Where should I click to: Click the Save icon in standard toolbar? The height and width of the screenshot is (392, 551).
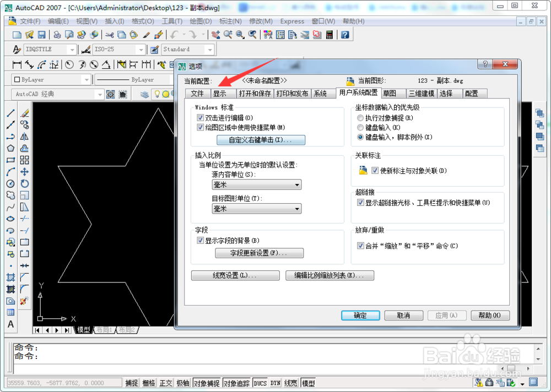click(41, 35)
